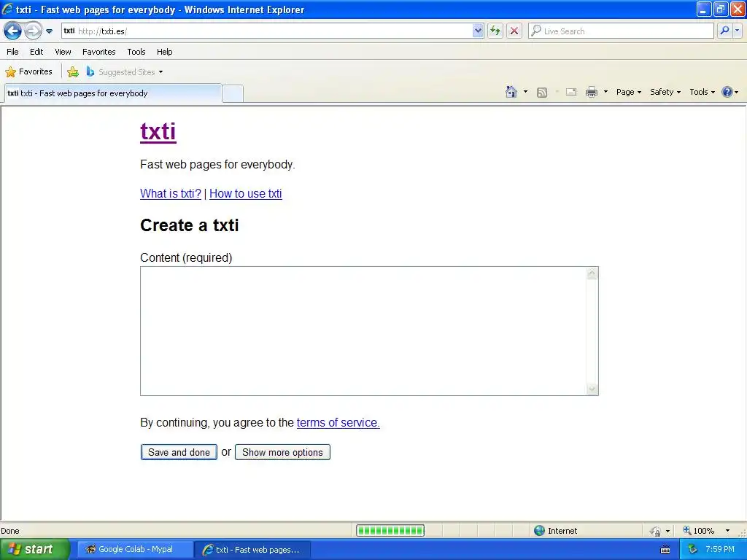Click Add to Favorites Bar icon

pyautogui.click(x=73, y=72)
